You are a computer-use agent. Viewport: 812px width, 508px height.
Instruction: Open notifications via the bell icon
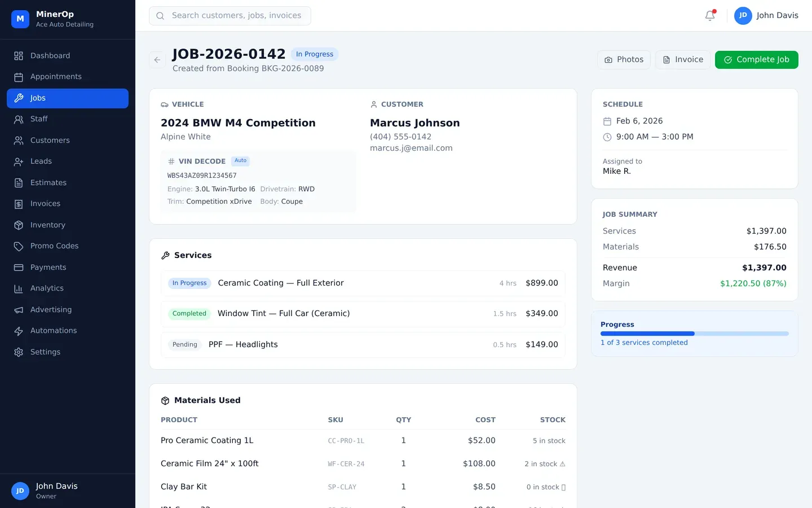(x=709, y=16)
